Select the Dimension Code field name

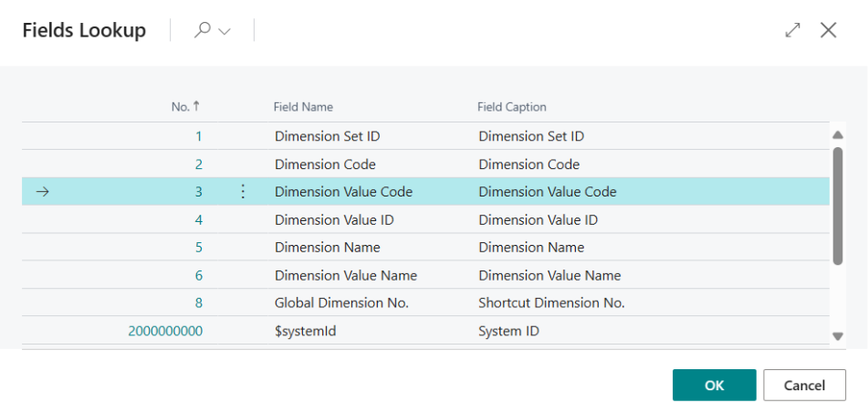click(x=325, y=164)
